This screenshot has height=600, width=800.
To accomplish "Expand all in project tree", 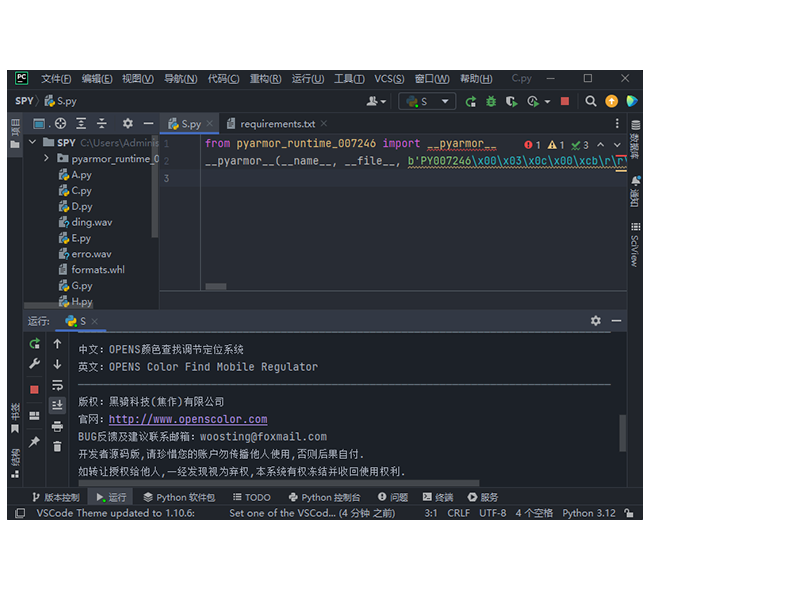I will (x=81, y=123).
